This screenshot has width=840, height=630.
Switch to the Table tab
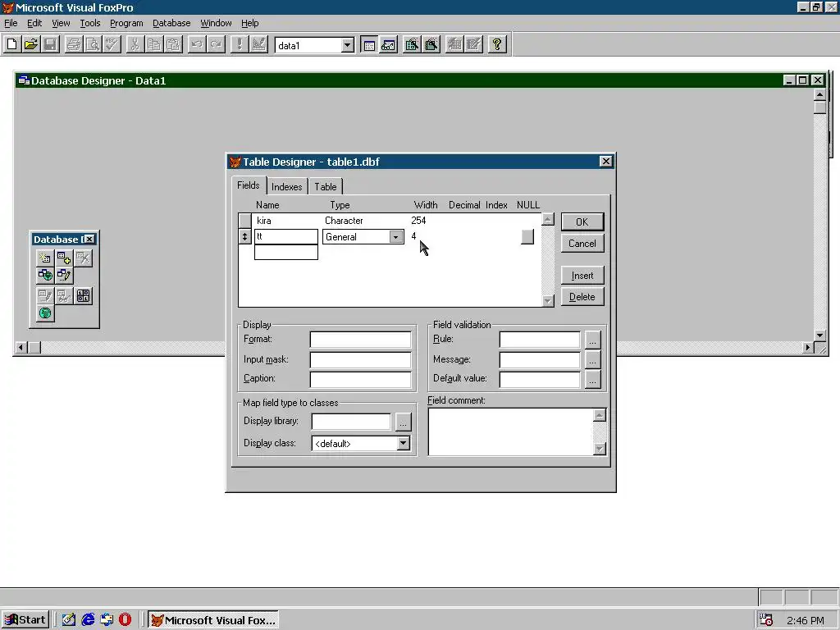(325, 186)
